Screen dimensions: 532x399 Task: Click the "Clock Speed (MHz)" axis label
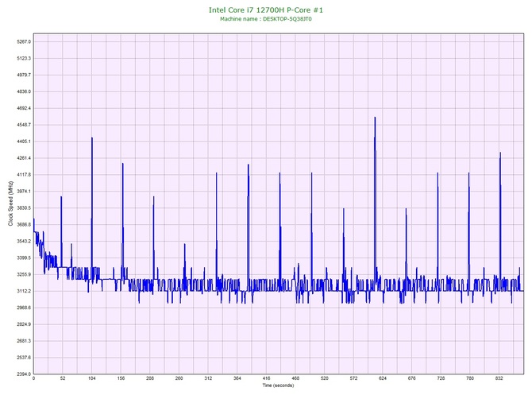pos(10,203)
